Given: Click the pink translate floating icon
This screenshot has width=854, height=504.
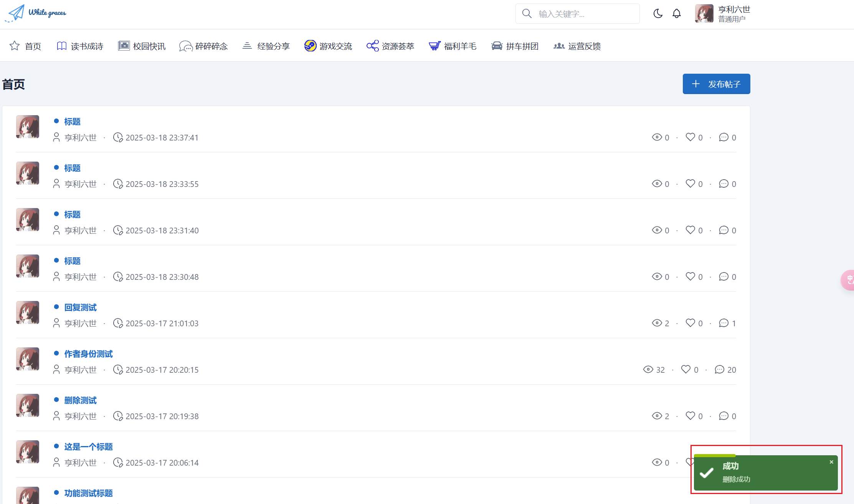Looking at the screenshot, I should point(849,280).
